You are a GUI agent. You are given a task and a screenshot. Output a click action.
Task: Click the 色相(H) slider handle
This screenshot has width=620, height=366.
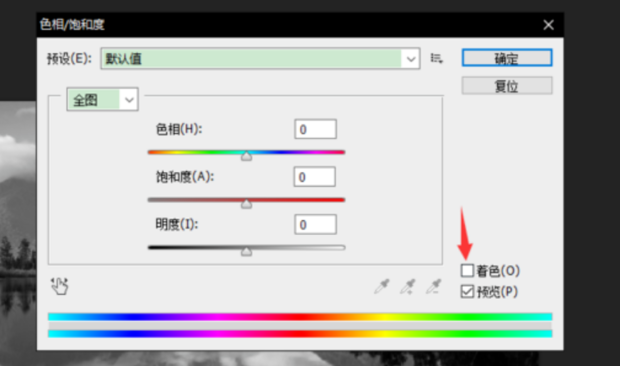coord(246,157)
